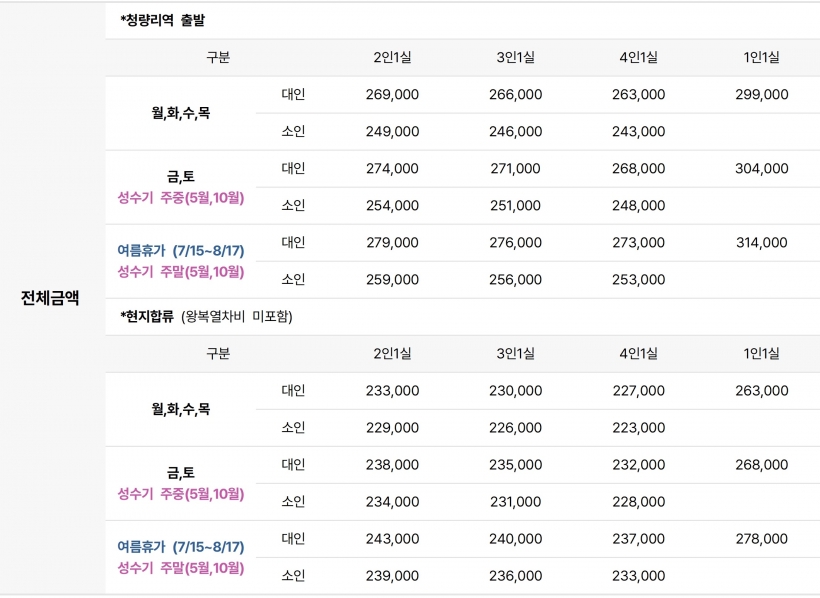
Task: Click the 304,000 price cell
Action: (x=761, y=169)
